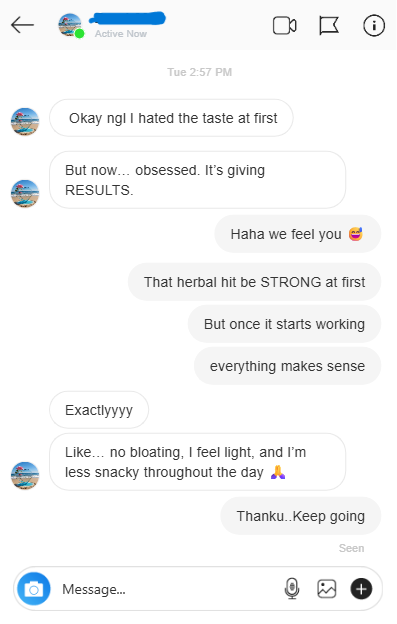Viewport: 397px width, 624px height.
Task: Open conversation info details
Action: click(x=374, y=26)
